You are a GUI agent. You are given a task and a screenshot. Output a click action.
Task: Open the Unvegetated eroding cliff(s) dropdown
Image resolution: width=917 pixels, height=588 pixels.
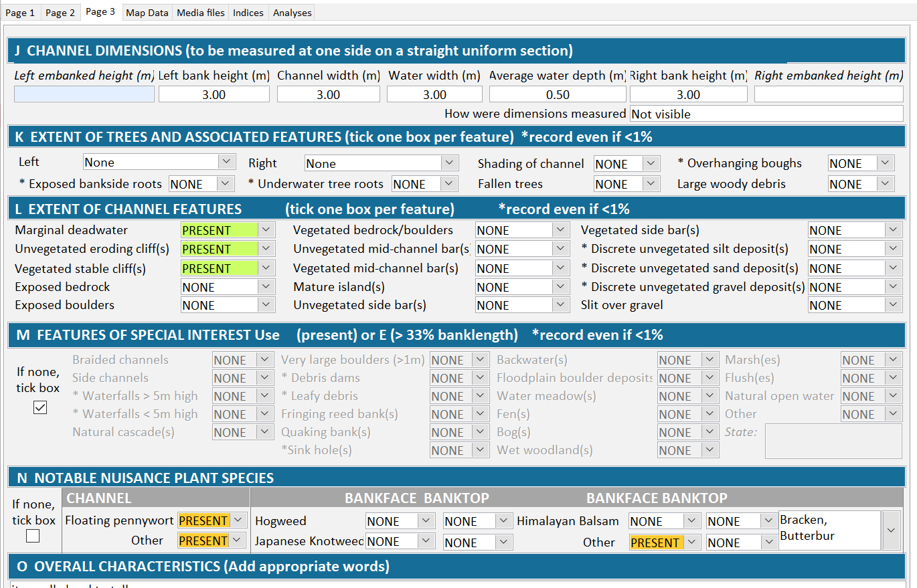click(x=228, y=249)
